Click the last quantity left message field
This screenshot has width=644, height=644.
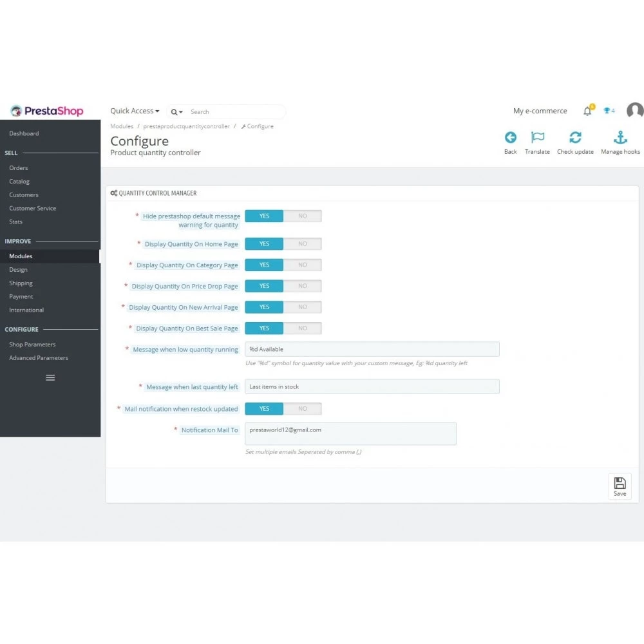tap(372, 386)
